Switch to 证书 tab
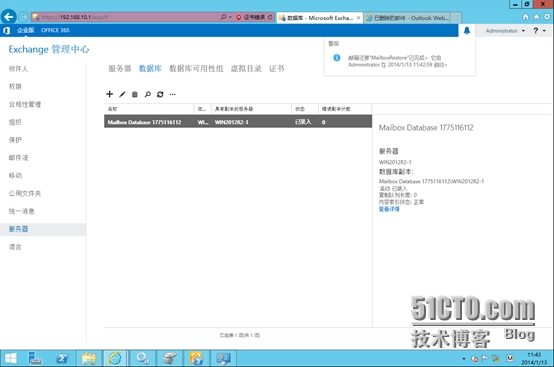 pyautogui.click(x=277, y=69)
